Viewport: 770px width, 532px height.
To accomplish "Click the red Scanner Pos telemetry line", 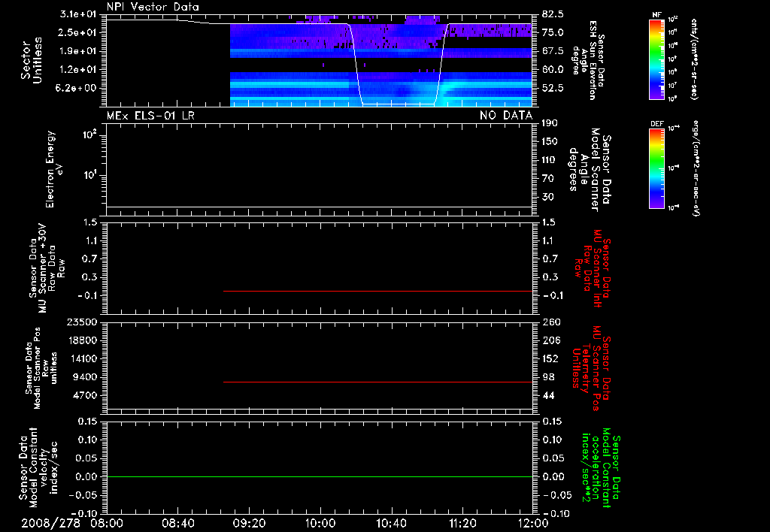I will (377, 382).
